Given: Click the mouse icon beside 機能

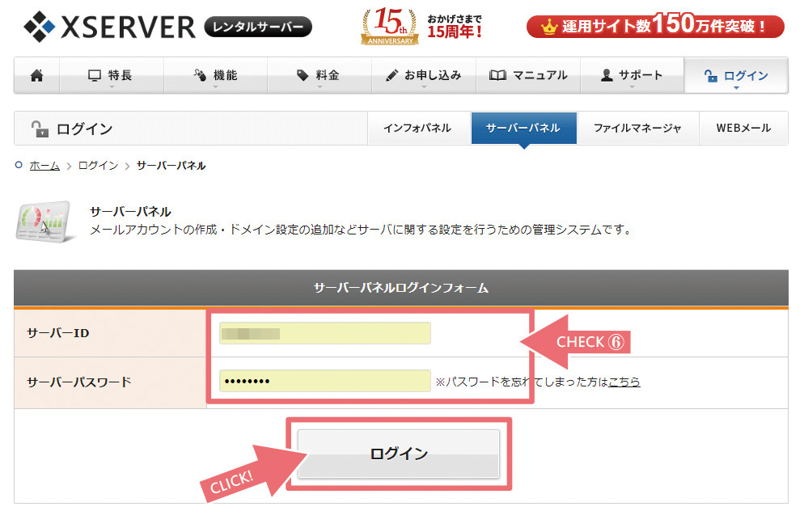Looking at the screenshot, I should [x=200, y=75].
